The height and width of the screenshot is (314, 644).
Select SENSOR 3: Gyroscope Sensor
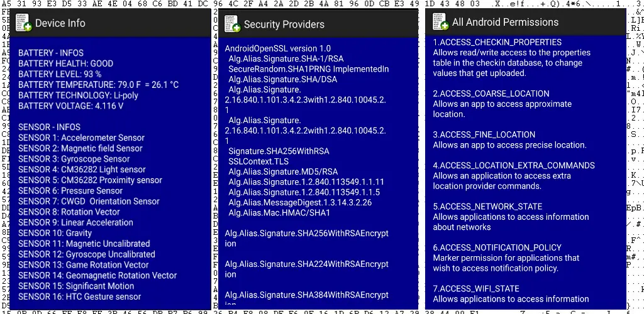74,159
